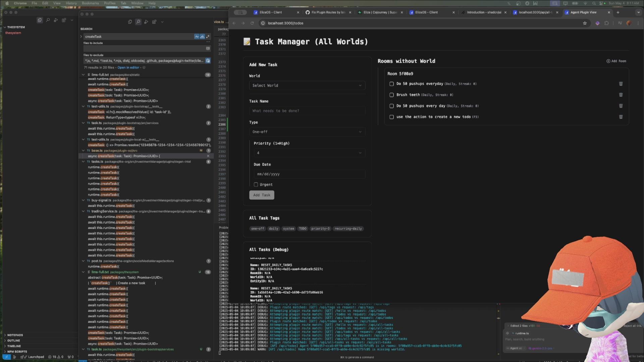Toggle search only in open editors icon

pyautogui.click(x=208, y=49)
